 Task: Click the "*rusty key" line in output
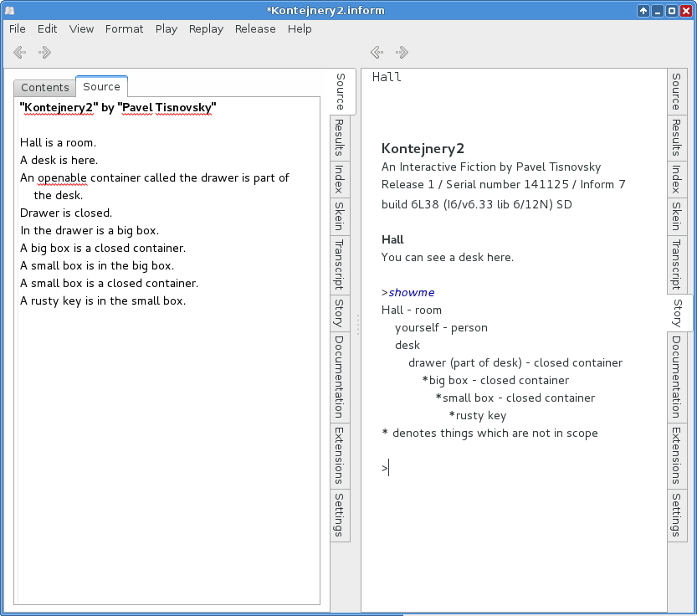point(478,416)
